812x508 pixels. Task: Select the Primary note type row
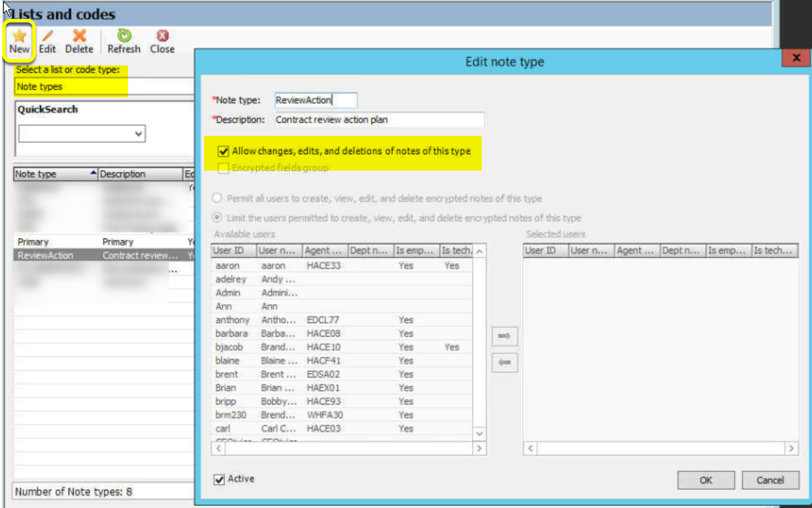104,242
